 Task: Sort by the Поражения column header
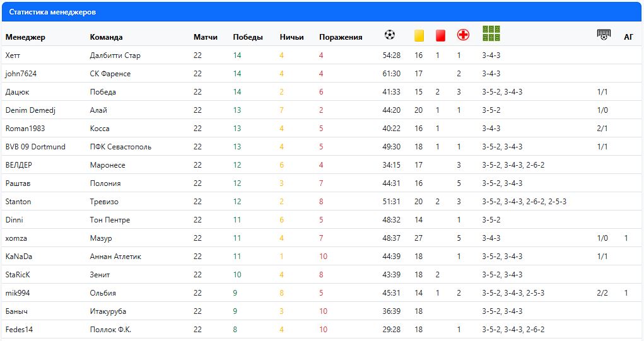coord(341,37)
